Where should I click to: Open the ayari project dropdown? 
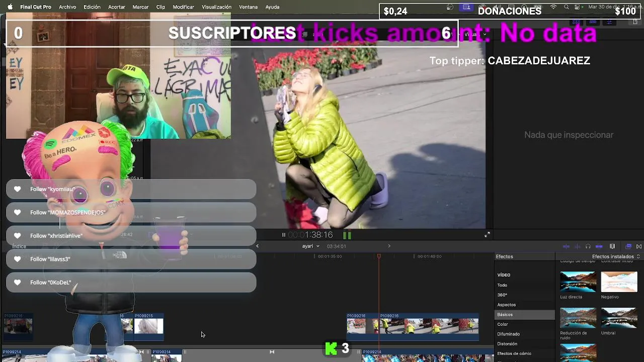(310, 246)
